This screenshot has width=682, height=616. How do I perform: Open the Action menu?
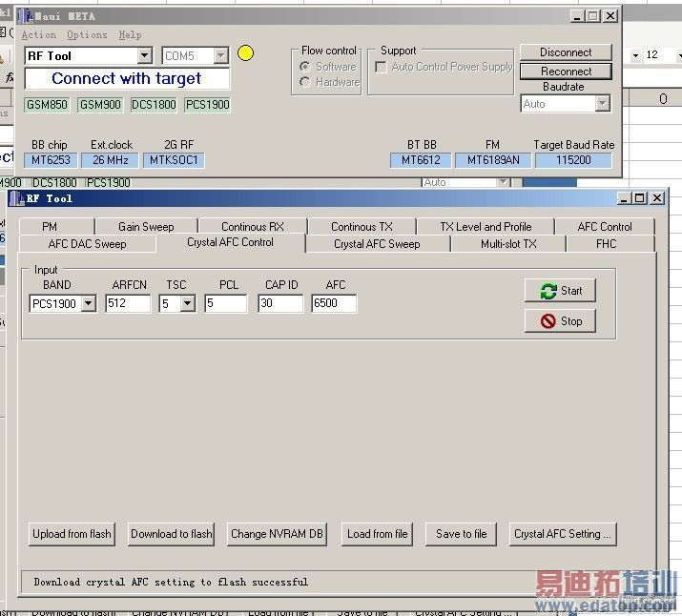(x=39, y=34)
